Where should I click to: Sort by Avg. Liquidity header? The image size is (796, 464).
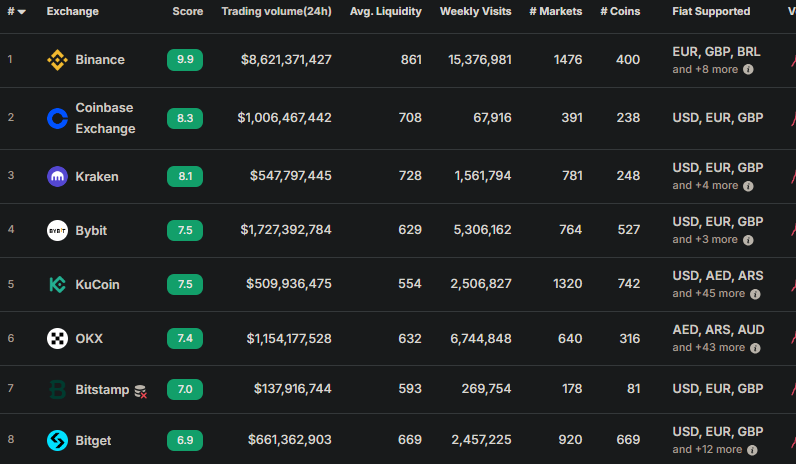(385, 11)
